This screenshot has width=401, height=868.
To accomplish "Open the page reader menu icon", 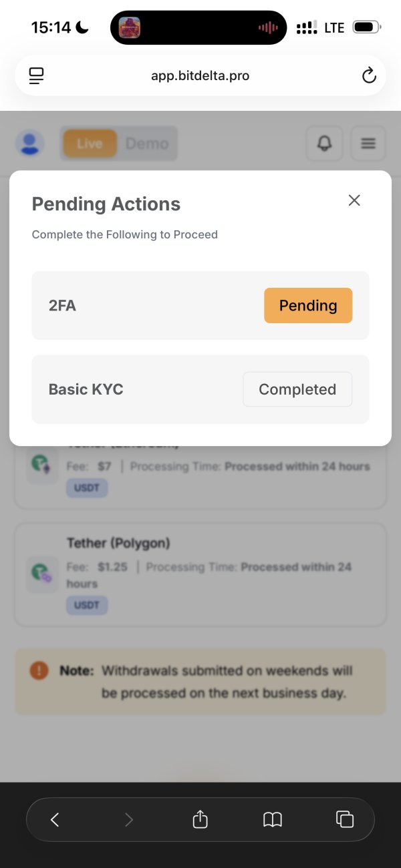I will point(36,76).
